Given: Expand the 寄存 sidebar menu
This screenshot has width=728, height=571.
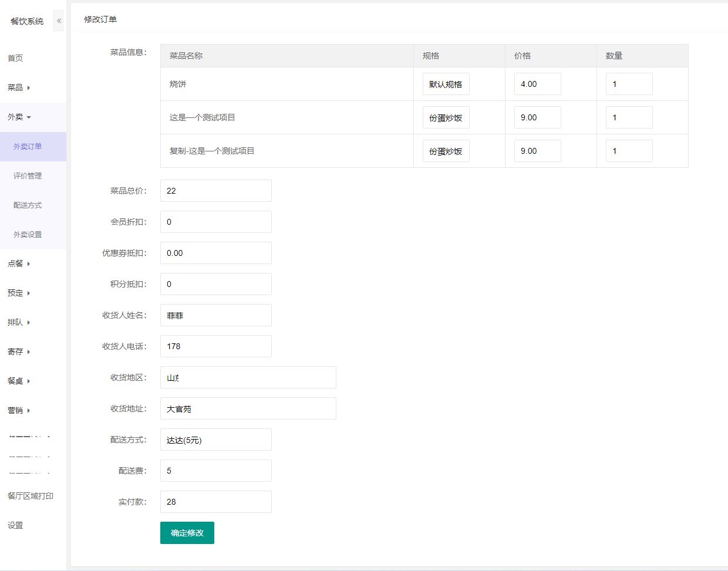Looking at the screenshot, I should pyautogui.click(x=19, y=352).
